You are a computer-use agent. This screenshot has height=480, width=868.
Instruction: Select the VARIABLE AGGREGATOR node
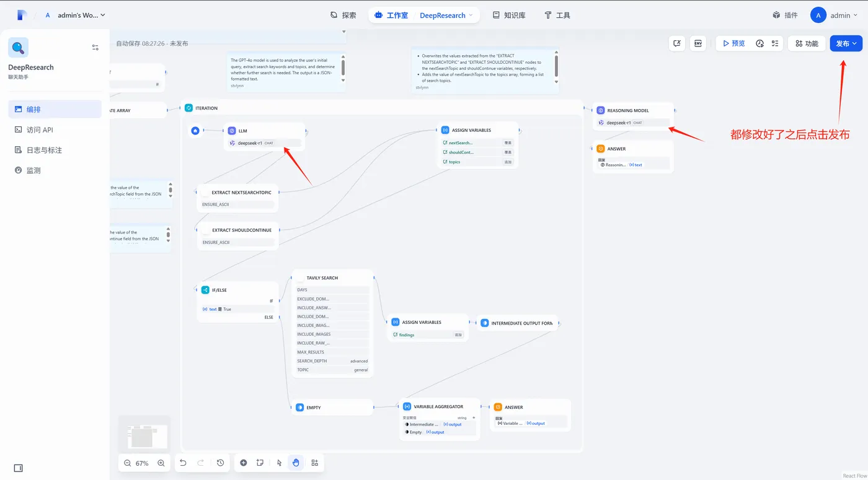440,419
